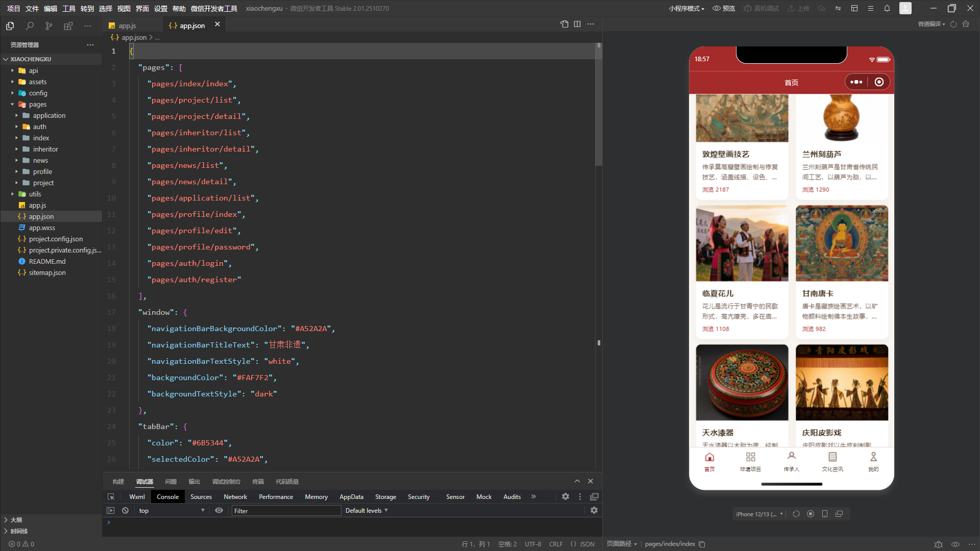
Task: Click the console Filter input field
Action: point(286,511)
